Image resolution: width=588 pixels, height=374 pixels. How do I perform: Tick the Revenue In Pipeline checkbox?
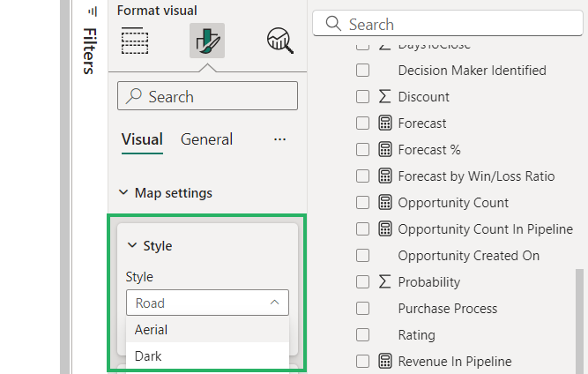tap(362, 361)
